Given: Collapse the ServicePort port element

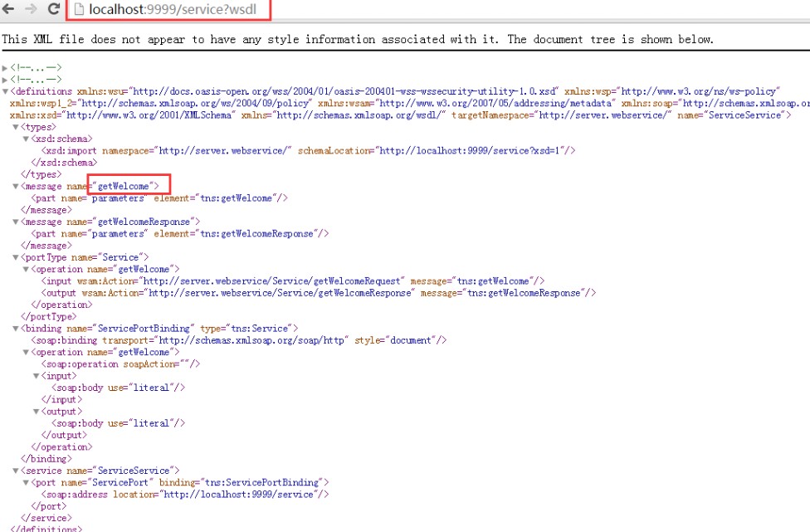Looking at the screenshot, I should [26, 484].
